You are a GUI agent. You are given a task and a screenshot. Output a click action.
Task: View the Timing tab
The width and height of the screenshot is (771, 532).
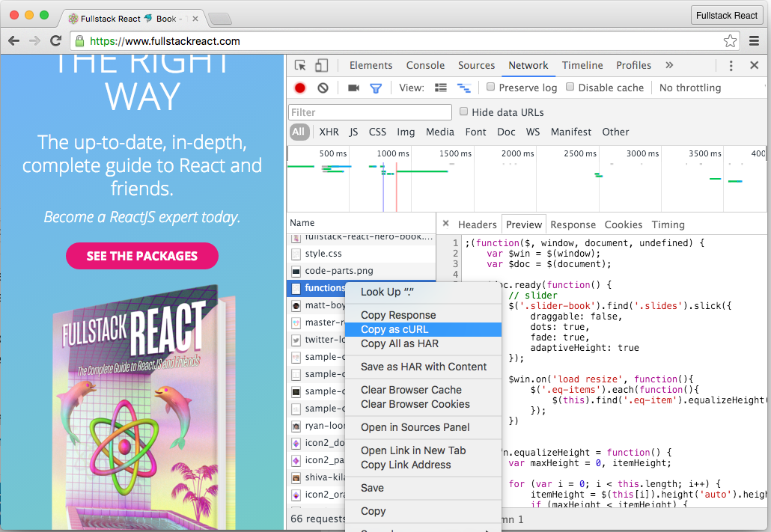(668, 224)
